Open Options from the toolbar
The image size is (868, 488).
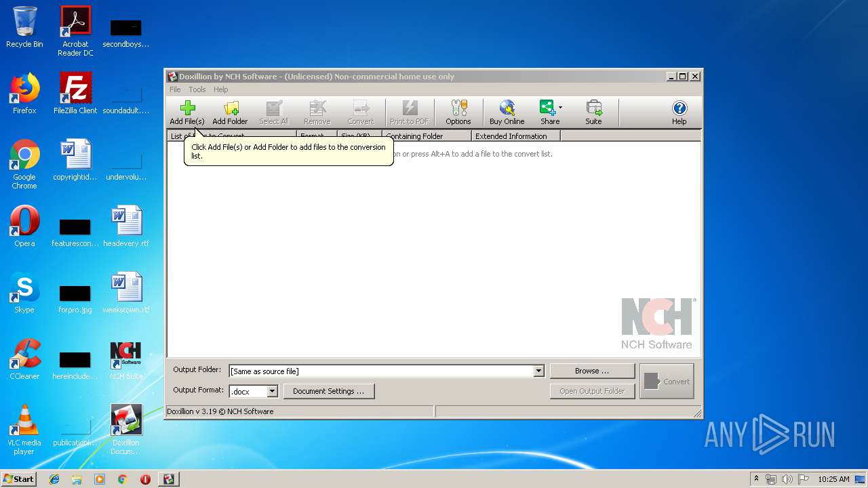point(458,113)
